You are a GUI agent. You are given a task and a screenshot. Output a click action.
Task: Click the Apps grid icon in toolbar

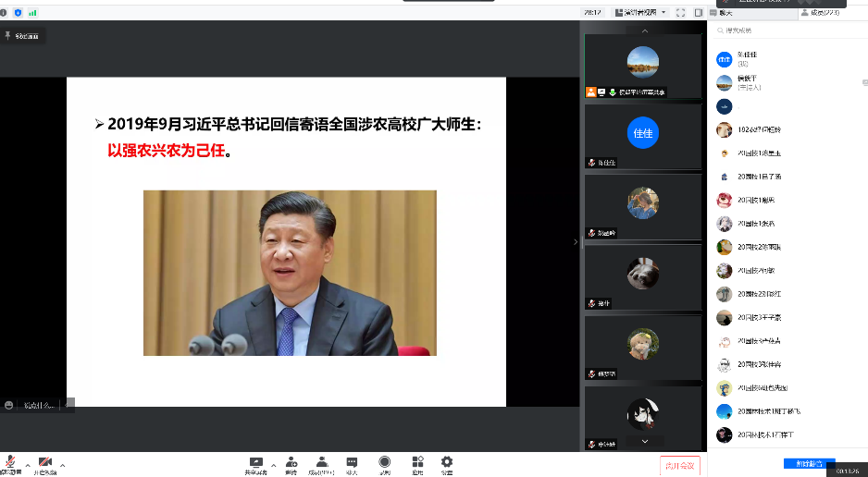point(417,462)
